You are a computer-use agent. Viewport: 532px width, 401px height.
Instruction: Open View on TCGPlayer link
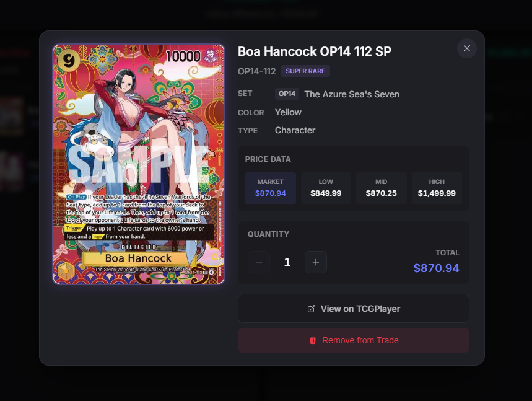354,308
